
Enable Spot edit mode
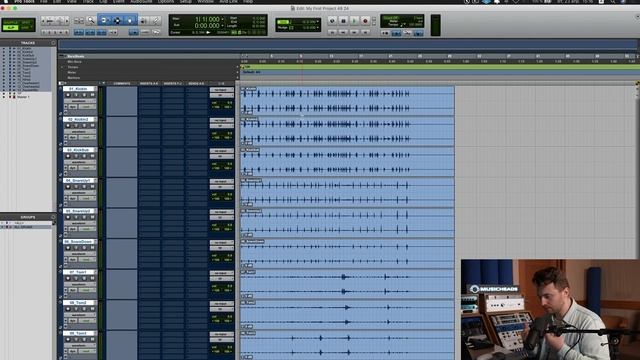tap(26, 22)
